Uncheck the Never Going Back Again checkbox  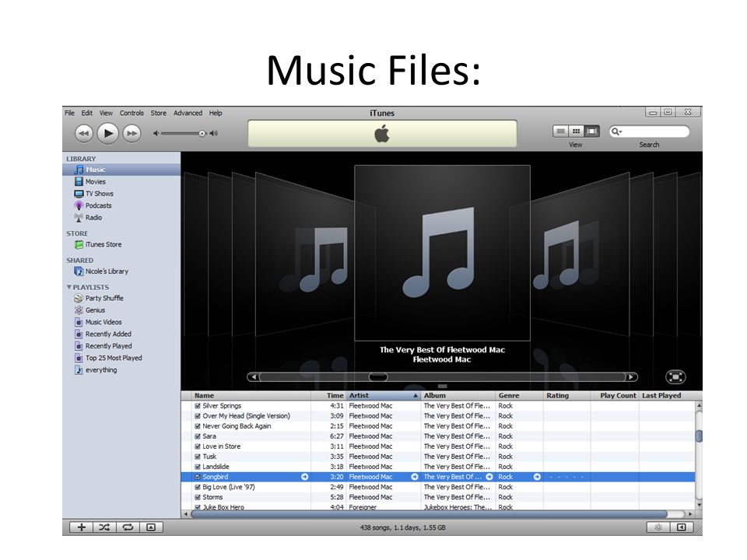pyautogui.click(x=198, y=426)
